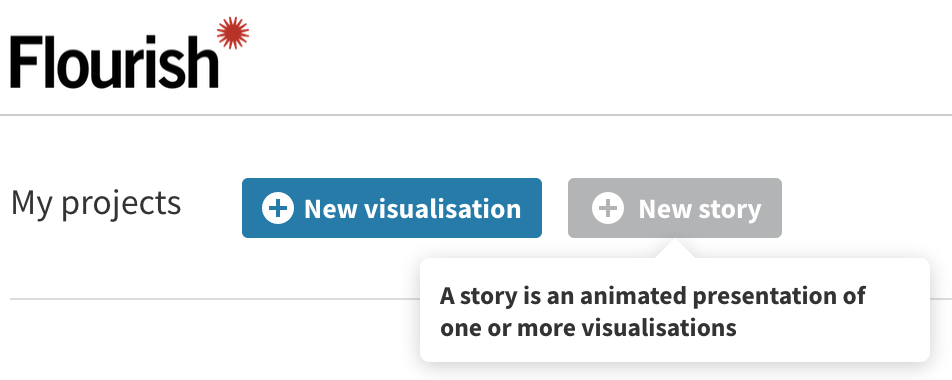Viewport: 952px width, 380px height.
Task: Click the word 'projects' in the My projects heading
Action: [121, 205]
